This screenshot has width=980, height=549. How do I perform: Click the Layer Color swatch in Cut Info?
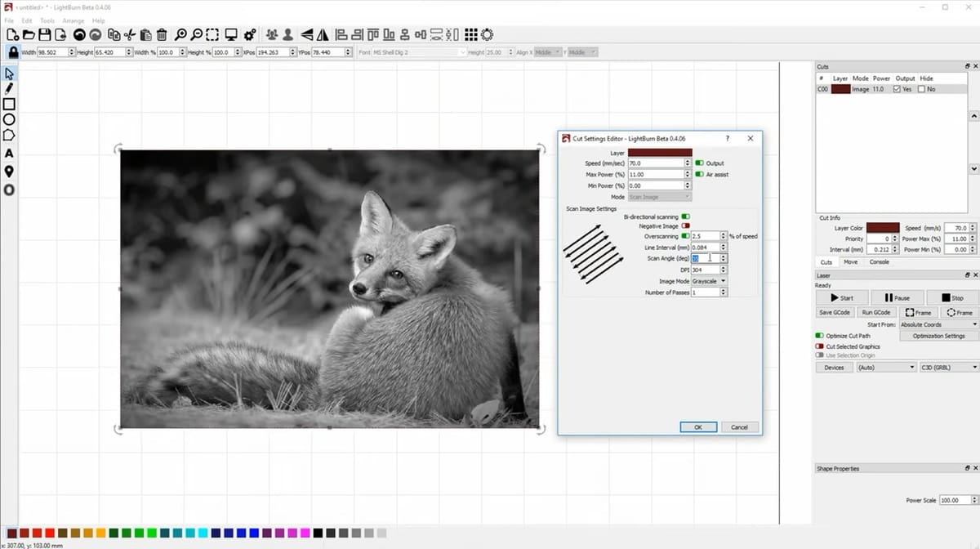tap(883, 228)
